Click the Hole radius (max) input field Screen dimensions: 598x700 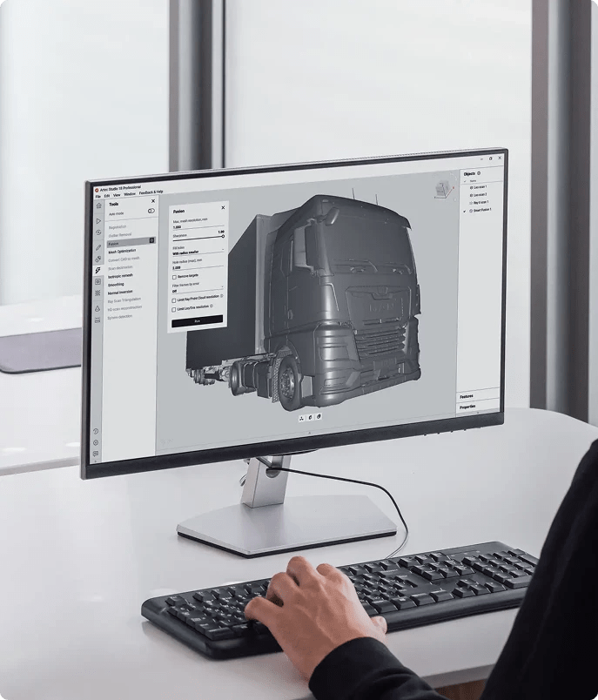pos(198,267)
